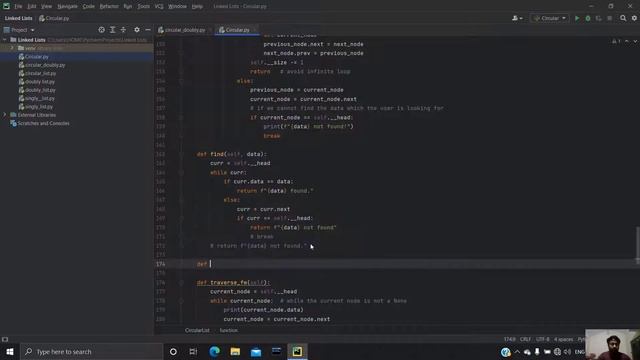The height and width of the screenshot is (360, 640).
Task: Click the 4 spaces indent setting in the status bar
Action: [x=563, y=339]
